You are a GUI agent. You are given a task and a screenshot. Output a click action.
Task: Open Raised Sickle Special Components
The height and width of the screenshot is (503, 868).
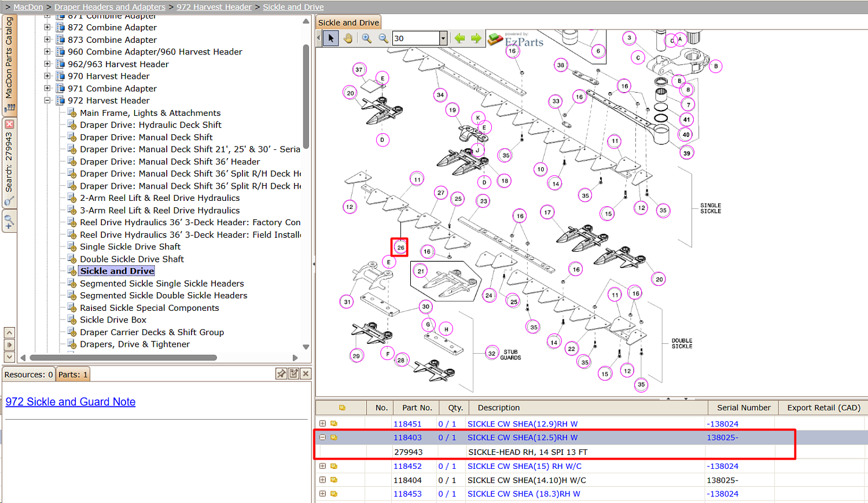click(x=149, y=307)
